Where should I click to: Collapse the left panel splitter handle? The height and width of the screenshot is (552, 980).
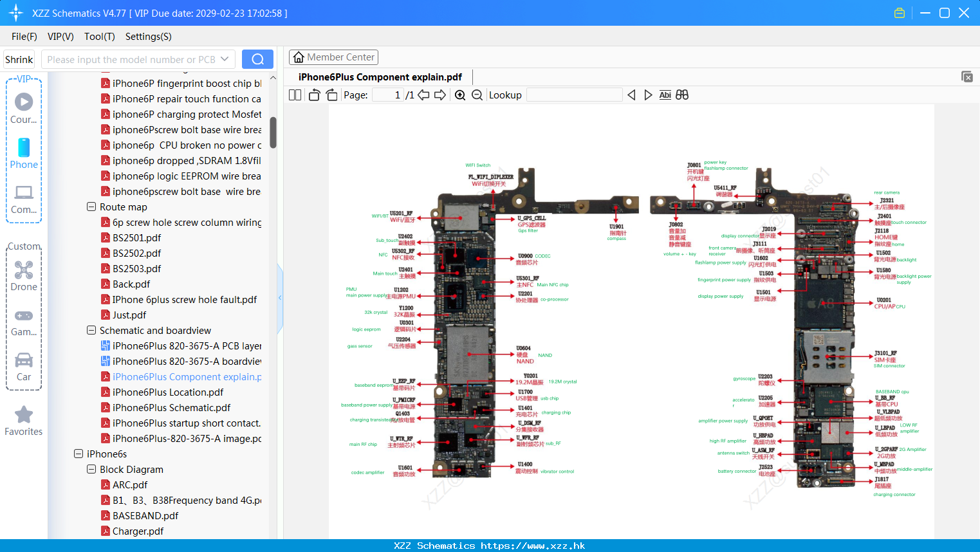pyautogui.click(x=280, y=298)
